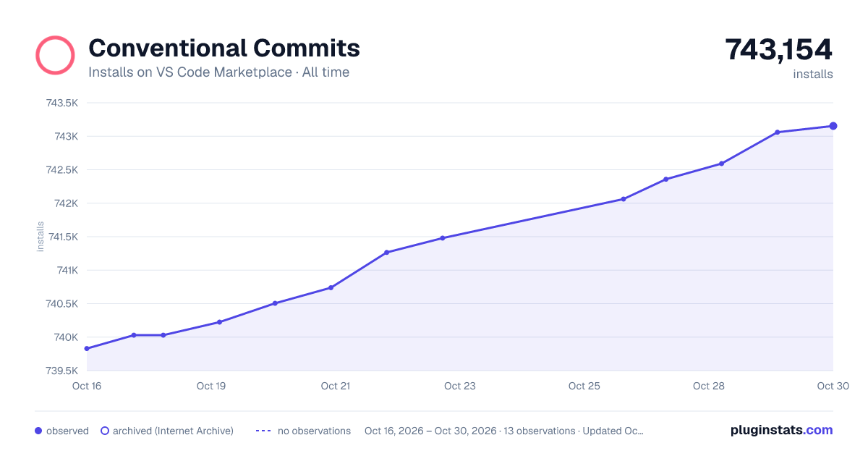Viewport: 868px width, 456px height.
Task: Click the 'Oct 25' x-axis label
Action: (x=584, y=386)
